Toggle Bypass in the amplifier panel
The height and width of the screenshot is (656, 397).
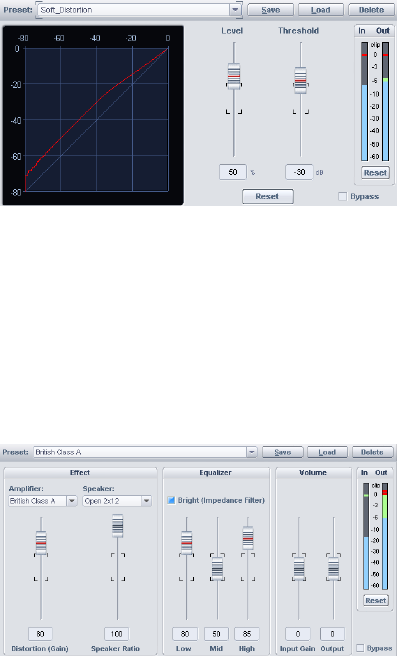click(360, 648)
